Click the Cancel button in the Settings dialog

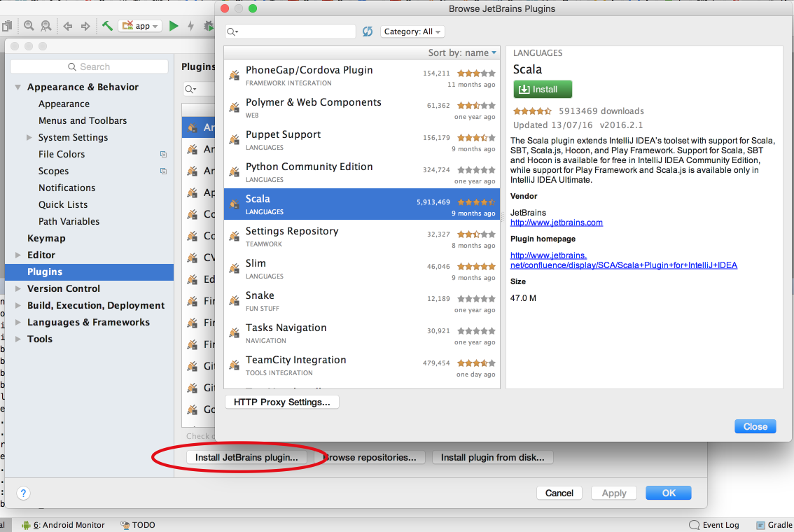(559, 493)
